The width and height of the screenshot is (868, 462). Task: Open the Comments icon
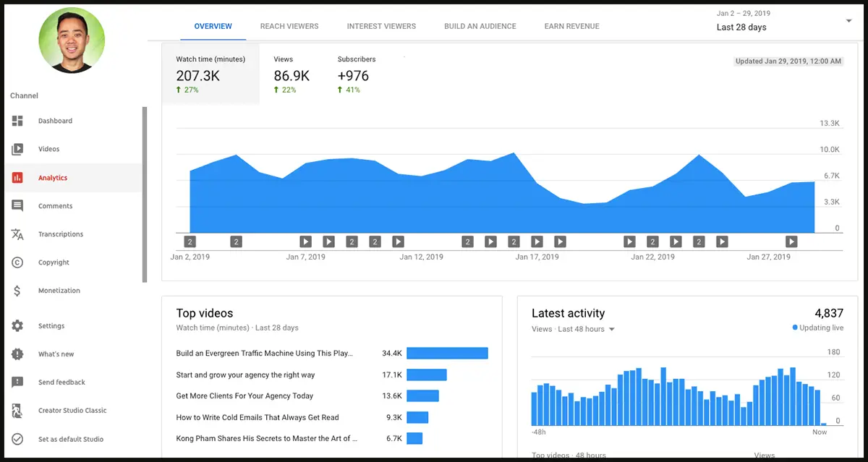(17, 206)
